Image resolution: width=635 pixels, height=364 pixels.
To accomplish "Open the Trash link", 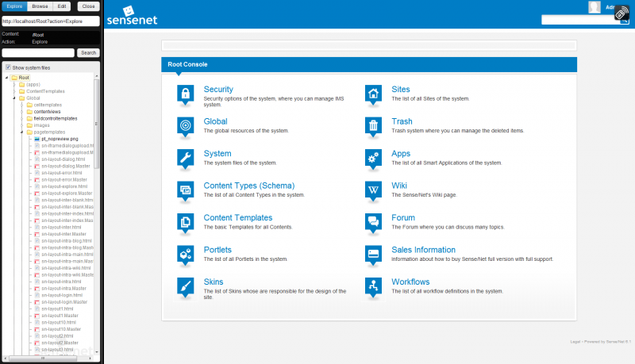I will coord(402,121).
